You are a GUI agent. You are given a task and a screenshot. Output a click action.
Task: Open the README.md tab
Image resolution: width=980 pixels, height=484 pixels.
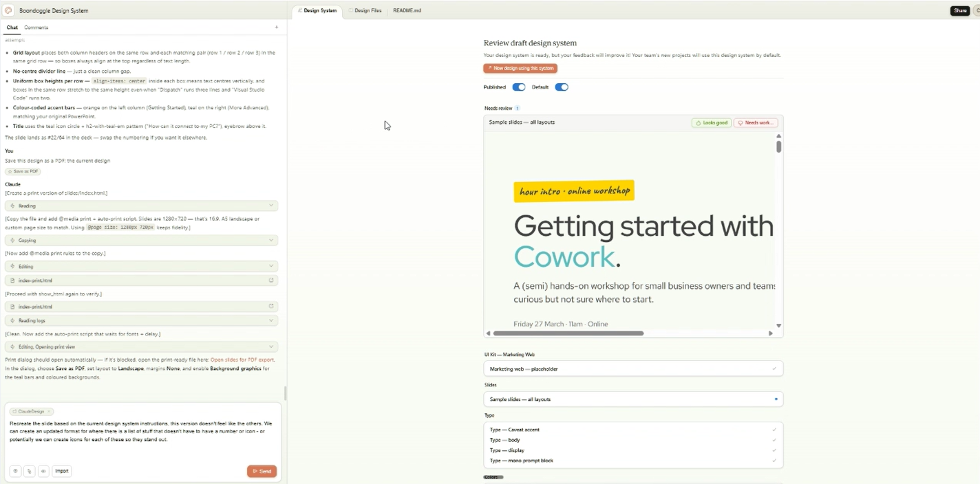407,11
